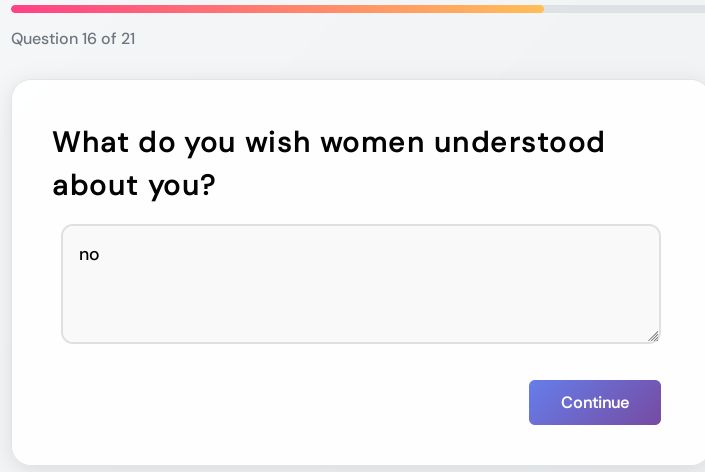Click the orange end of the progress bar
This screenshot has height=472, width=705.
click(530, 9)
